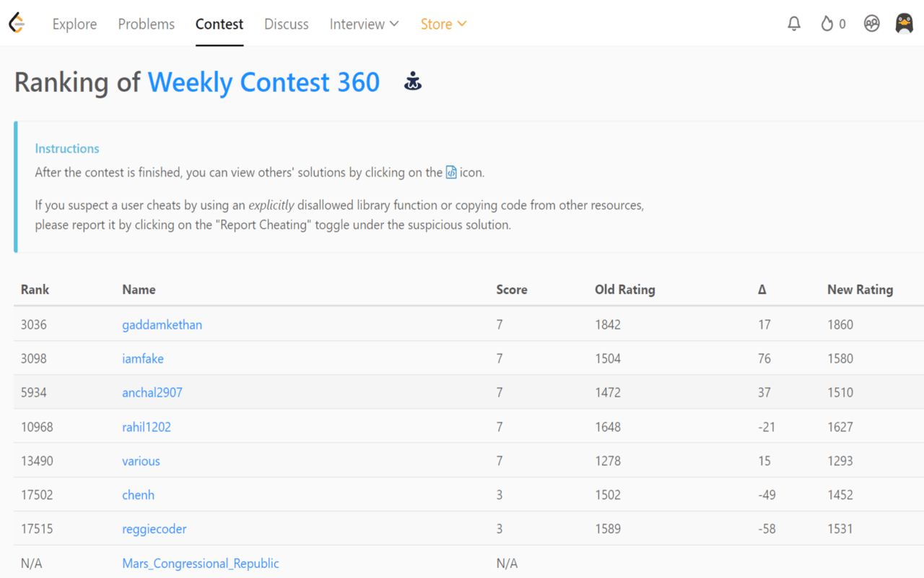Open the Problems tab
This screenshot has width=924, height=578.
tap(147, 24)
